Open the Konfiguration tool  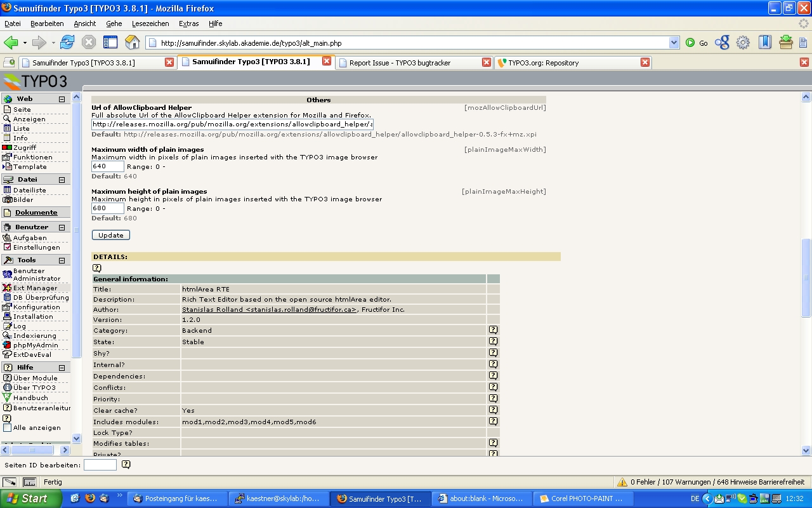[36, 307]
